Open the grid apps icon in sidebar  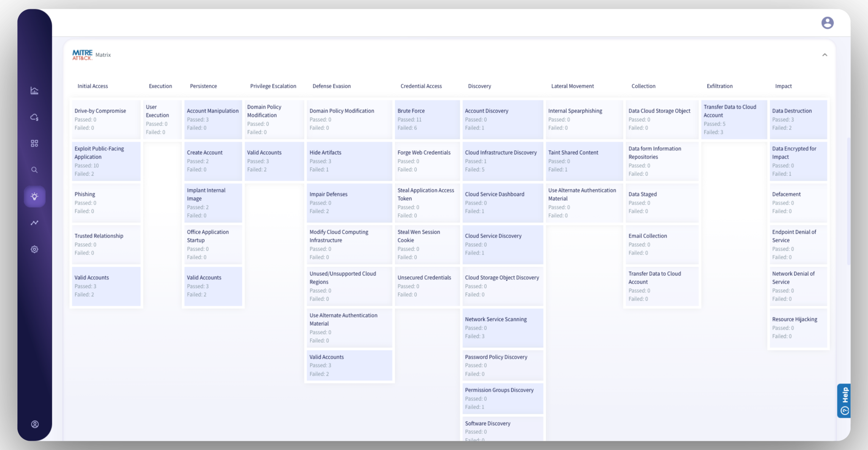[34, 144]
